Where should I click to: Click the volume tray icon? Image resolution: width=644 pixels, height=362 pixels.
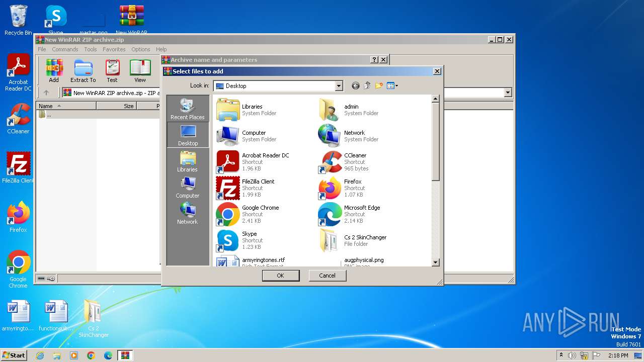coord(572,355)
